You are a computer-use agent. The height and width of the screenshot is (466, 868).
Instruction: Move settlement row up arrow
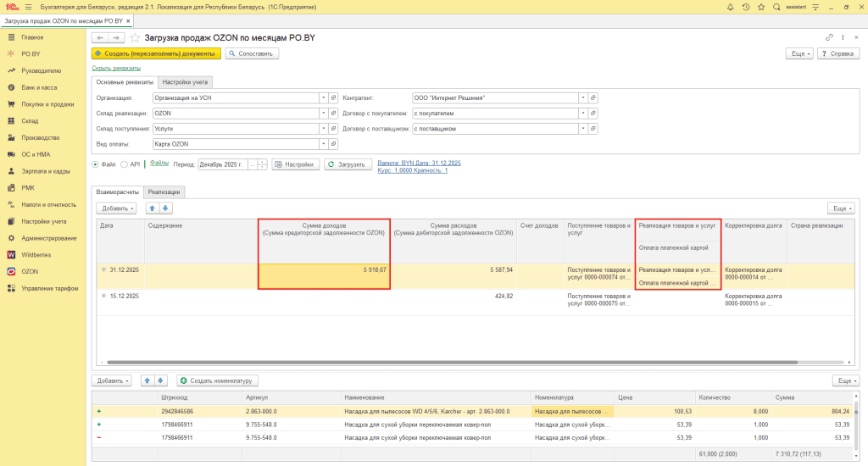[x=153, y=208]
